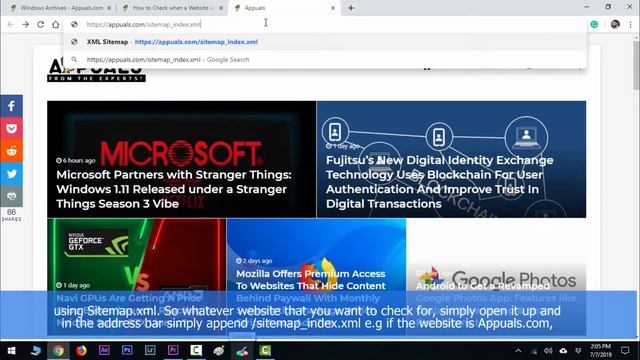Image resolution: width=640 pixels, height=360 pixels.
Task: Open the network icon in system tray
Action: [x=533, y=351]
